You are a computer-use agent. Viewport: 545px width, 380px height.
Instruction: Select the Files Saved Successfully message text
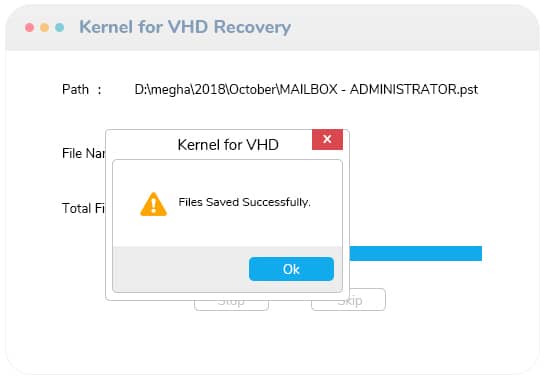click(x=244, y=202)
